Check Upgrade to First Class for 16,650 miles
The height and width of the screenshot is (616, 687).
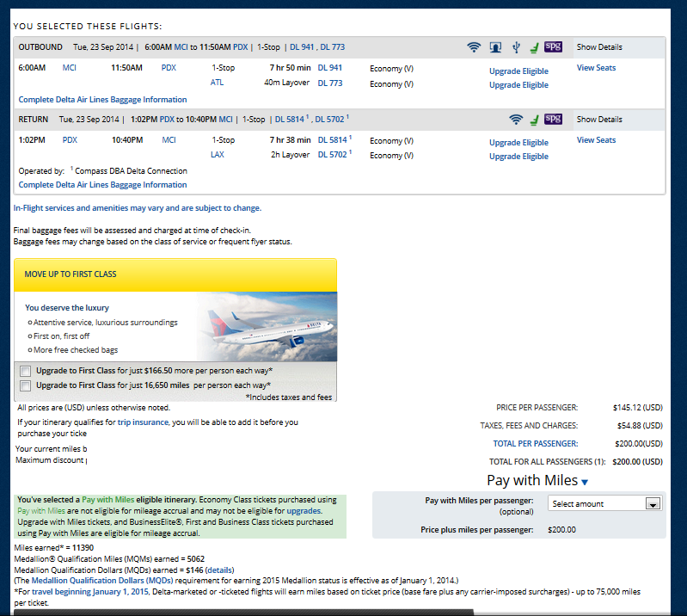click(25, 386)
